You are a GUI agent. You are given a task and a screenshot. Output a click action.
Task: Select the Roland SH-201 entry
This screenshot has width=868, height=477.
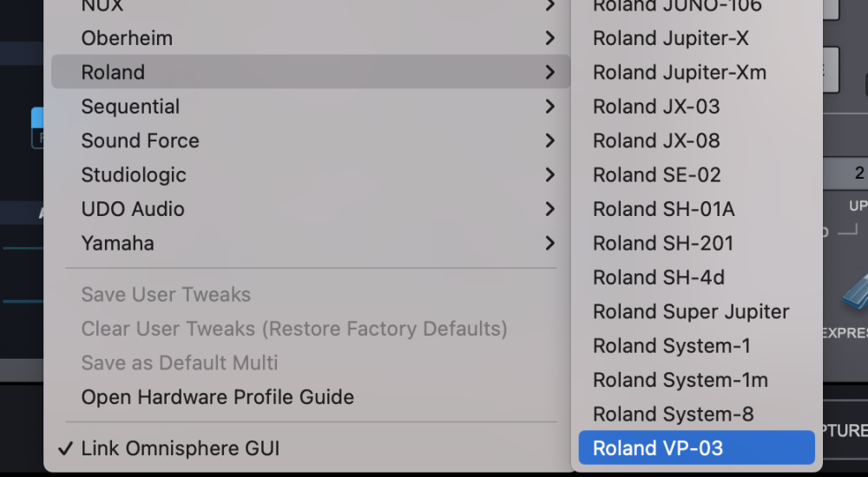[x=663, y=244]
